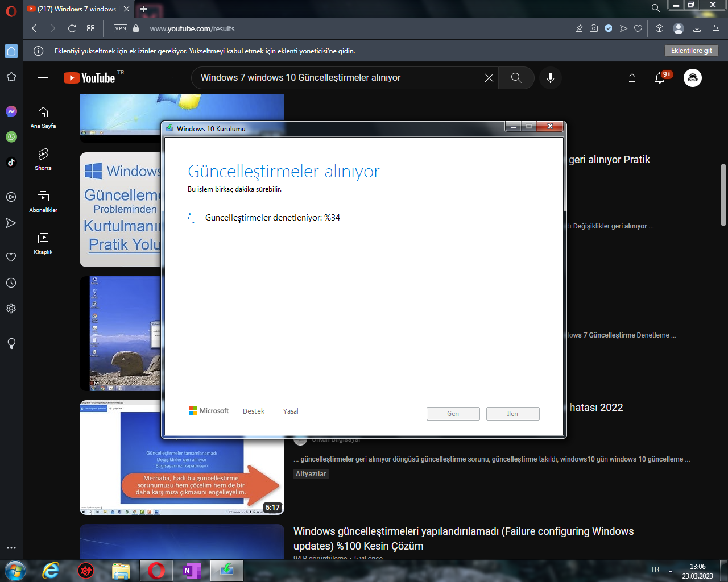Open the Player icon in Opera sidebar
The height and width of the screenshot is (582, 728).
[x=11, y=197]
